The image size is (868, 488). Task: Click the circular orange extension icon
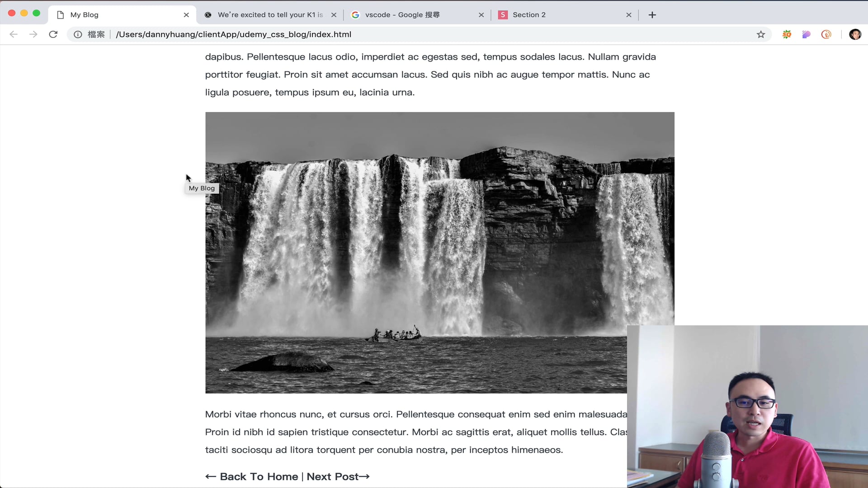[826, 34]
